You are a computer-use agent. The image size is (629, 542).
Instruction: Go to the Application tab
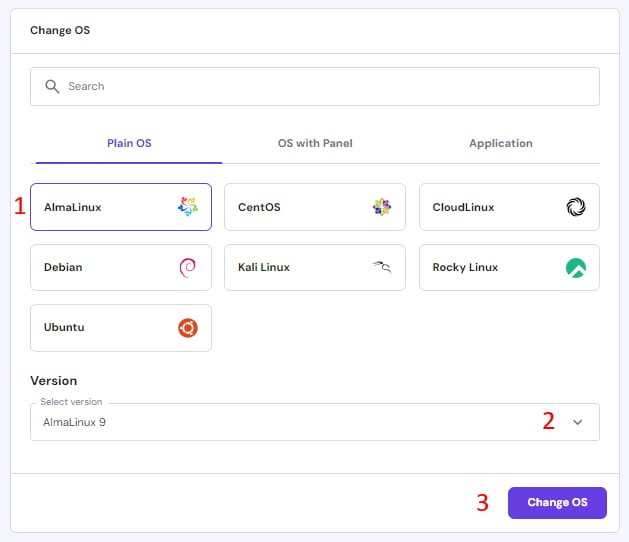tap(500, 143)
